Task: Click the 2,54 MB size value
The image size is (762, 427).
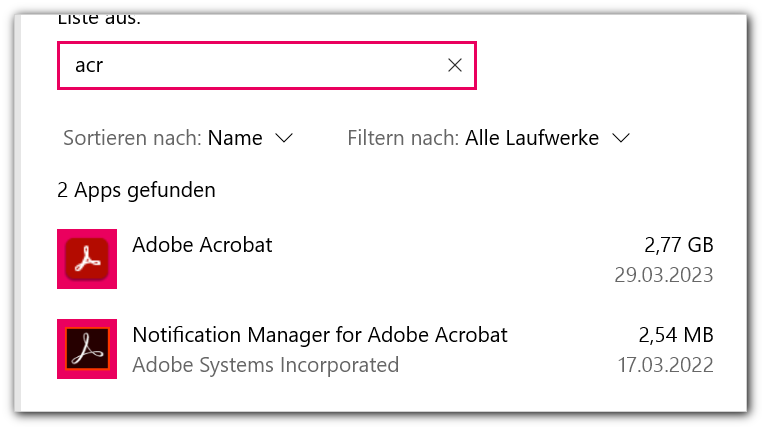Action: pyautogui.click(x=676, y=334)
